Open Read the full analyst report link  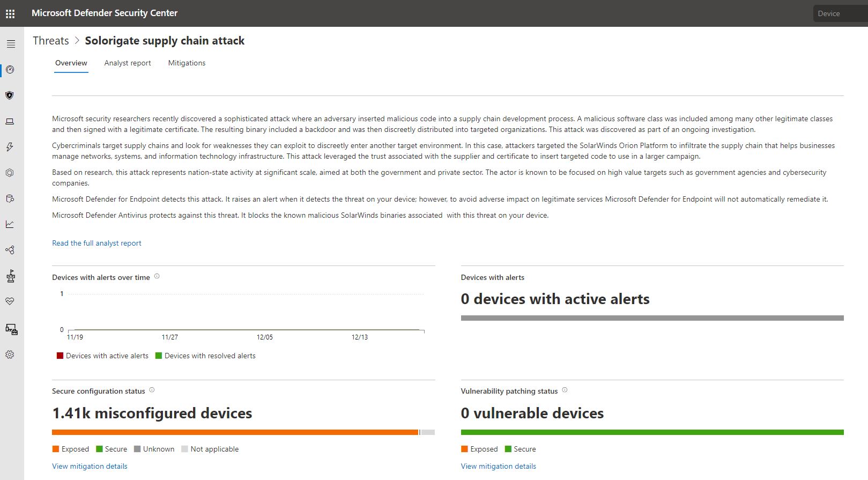[x=97, y=243]
